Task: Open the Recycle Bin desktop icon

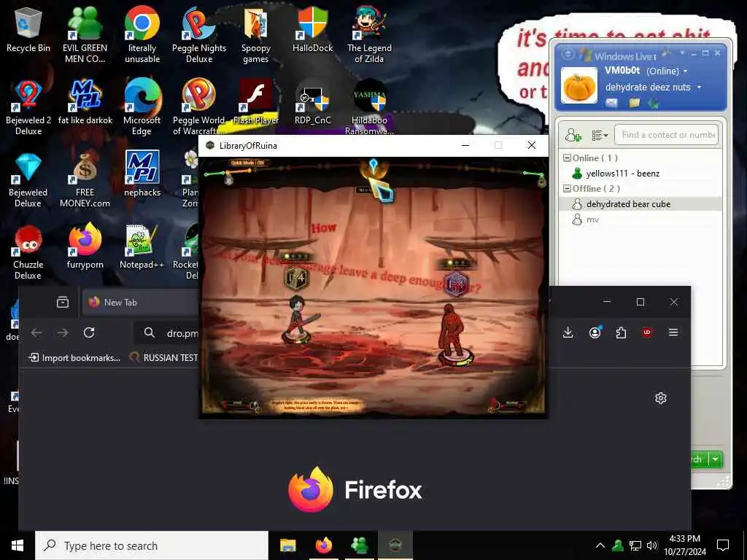Action: 28,28
